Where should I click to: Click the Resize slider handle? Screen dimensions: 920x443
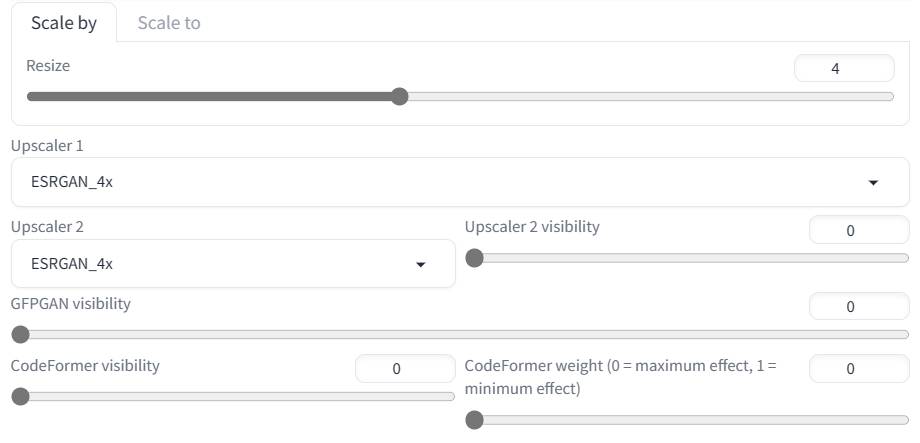click(x=400, y=97)
